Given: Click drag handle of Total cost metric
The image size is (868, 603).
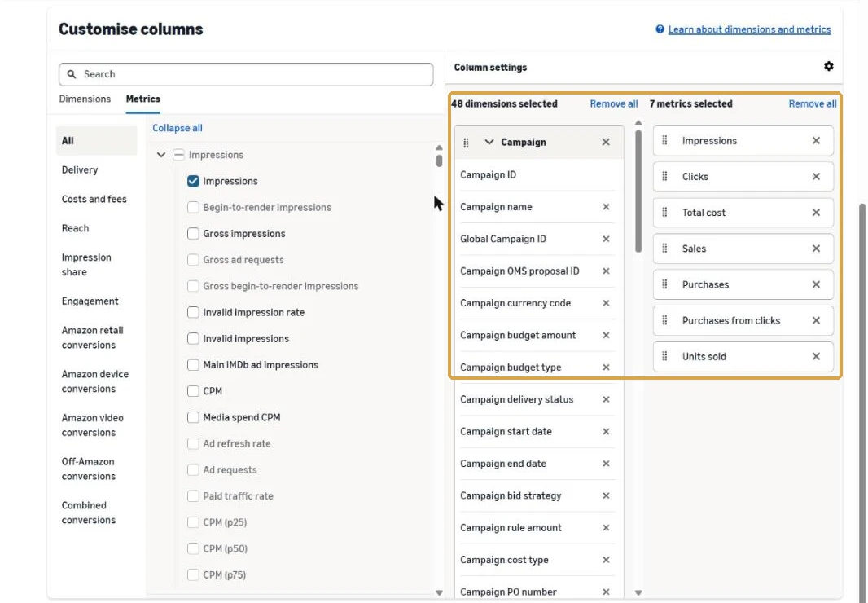Looking at the screenshot, I should click(664, 212).
